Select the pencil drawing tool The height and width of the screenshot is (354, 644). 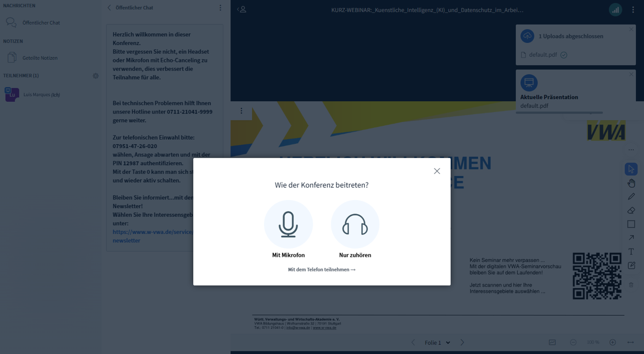[631, 197]
